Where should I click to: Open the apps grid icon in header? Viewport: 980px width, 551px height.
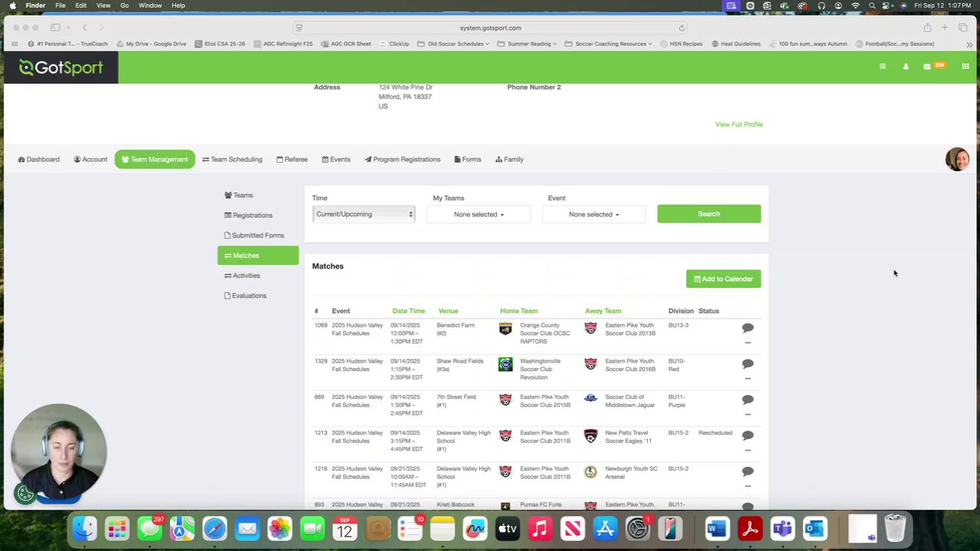[x=965, y=67]
